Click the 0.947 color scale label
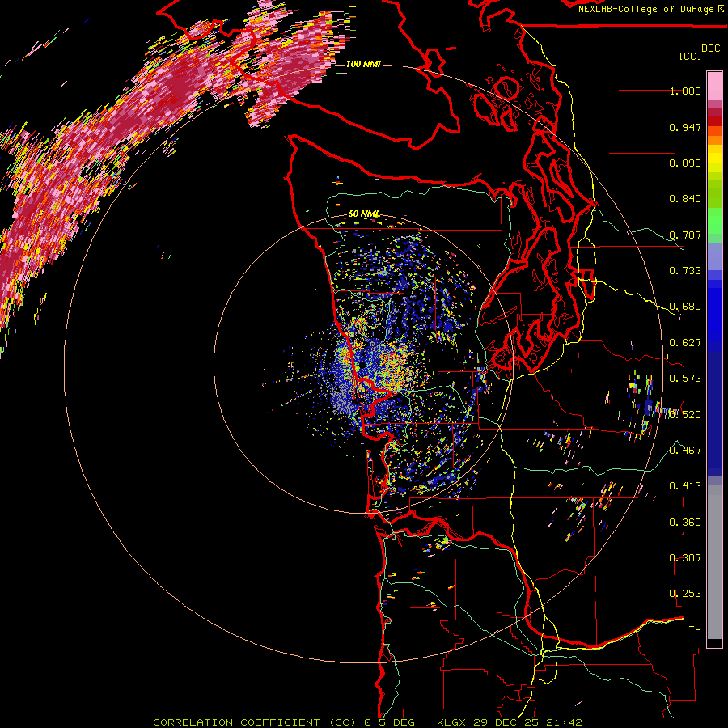This screenshot has height=728, width=728. pyautogui.click(x=685, y=127)
